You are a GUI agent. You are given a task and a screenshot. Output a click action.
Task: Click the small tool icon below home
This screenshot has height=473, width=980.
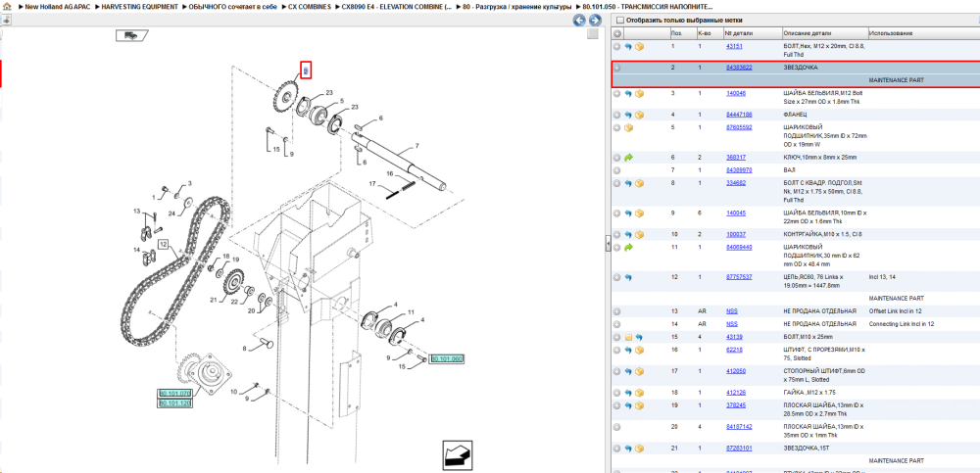[x=6, y=20]
